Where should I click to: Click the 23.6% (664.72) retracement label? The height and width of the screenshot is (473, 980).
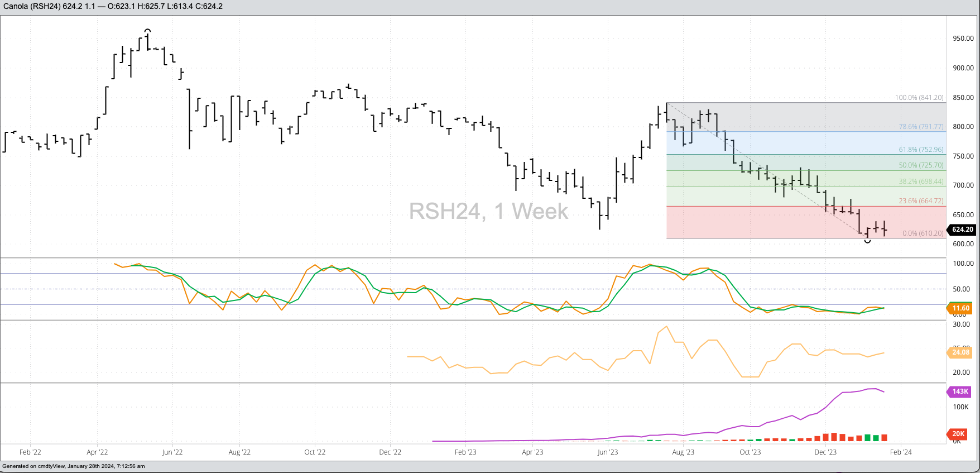[921, 201]
